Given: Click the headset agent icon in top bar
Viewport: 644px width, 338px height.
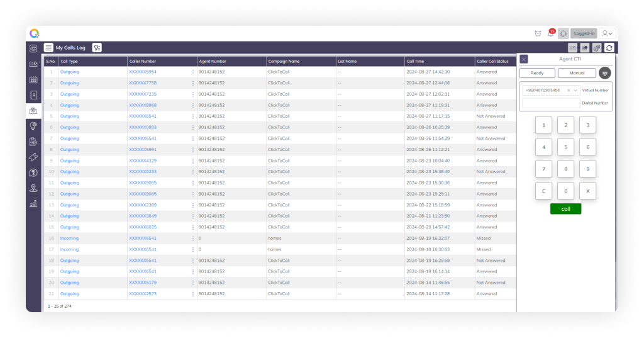Looking at the screenshot, I should [563, 33].
